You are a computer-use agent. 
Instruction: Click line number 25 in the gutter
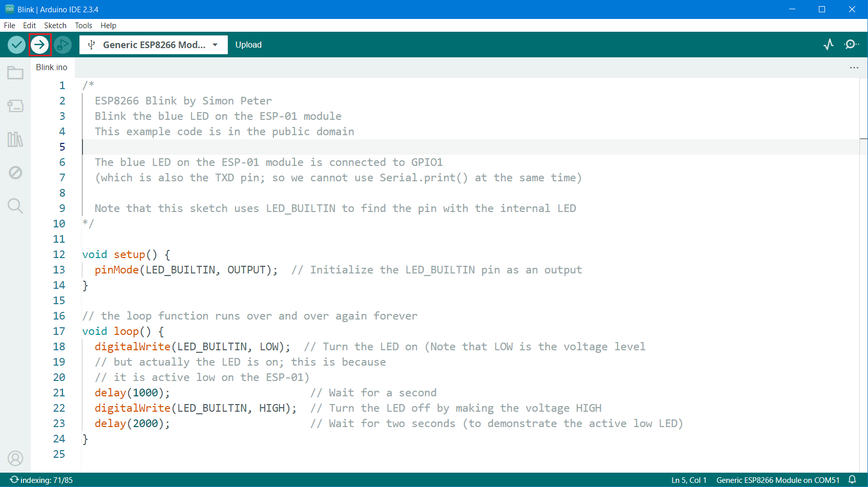tap(59, 454)
